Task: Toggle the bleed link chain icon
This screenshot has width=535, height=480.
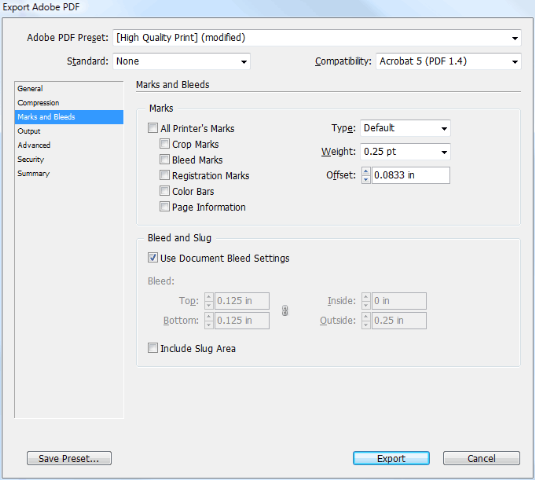Action: (x=285, y=311)
